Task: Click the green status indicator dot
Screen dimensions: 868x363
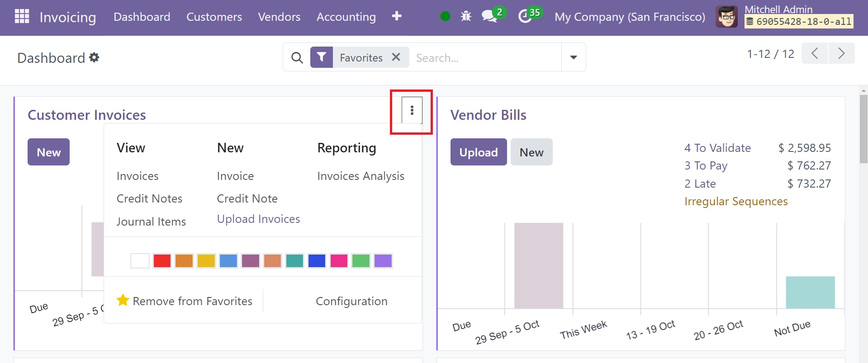Action: (x=445, y=17)
